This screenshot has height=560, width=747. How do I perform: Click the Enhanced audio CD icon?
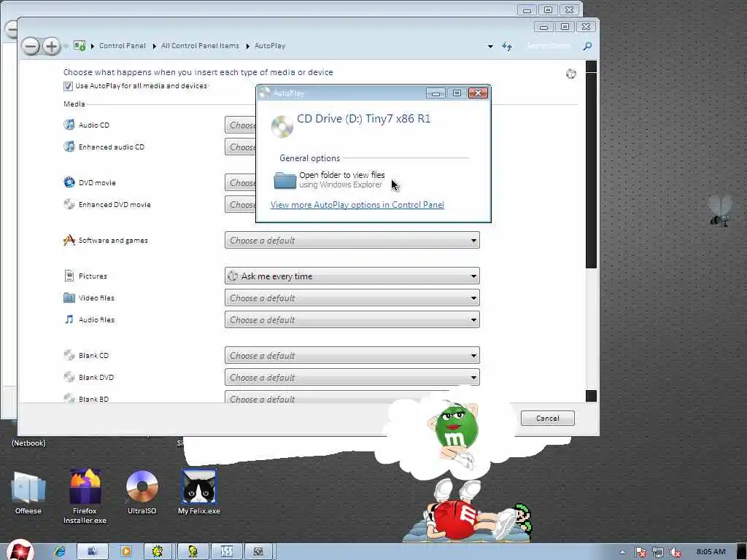pos(69,147)
